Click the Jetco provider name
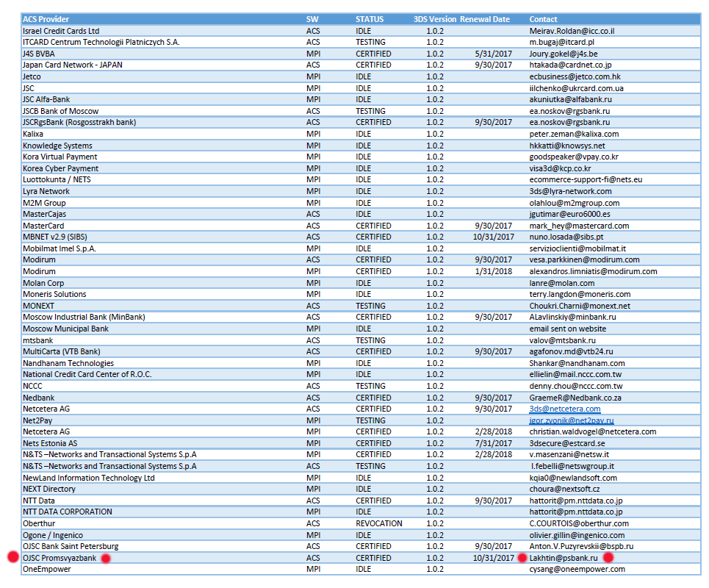709x588 pixels. pos(32,76)
